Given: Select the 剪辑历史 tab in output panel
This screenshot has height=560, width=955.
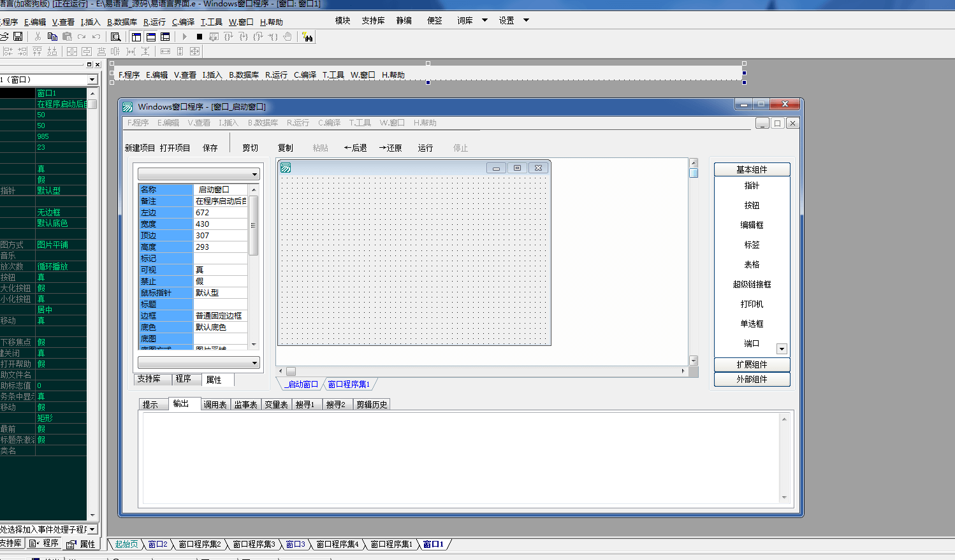Looking at the screenshot, I should click(372, 405).
